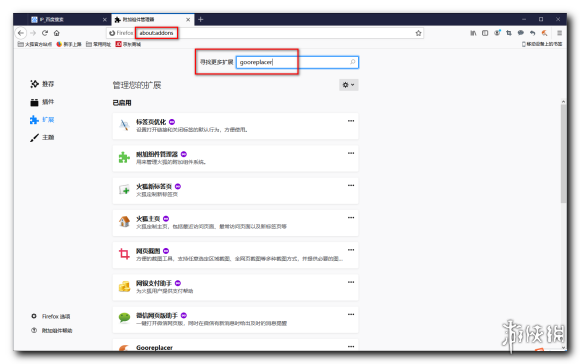Open the more-options menu for Gooreplacer
The image size is (580, 364).
(351, 347)
